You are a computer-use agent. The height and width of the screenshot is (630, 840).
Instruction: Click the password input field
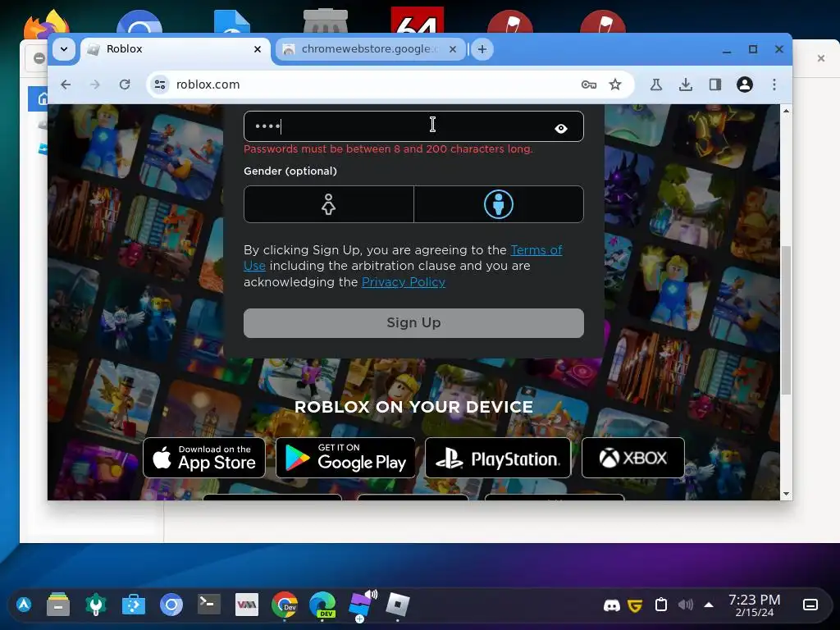(413, 126)
